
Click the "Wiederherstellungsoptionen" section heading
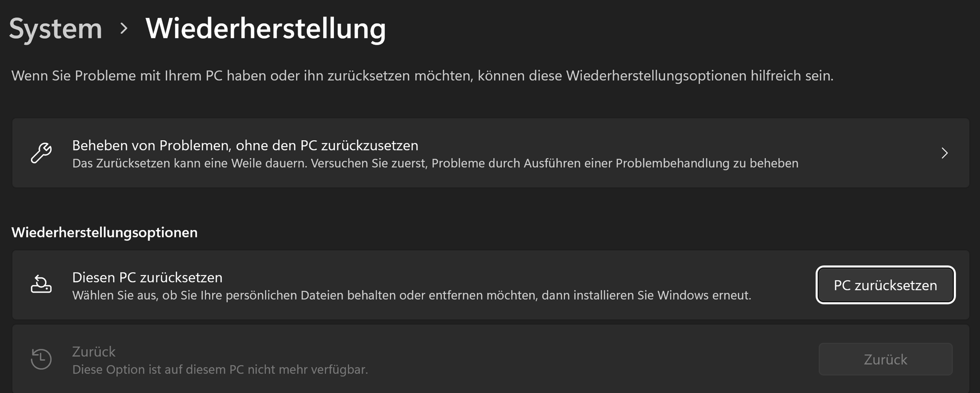[105, 233]
